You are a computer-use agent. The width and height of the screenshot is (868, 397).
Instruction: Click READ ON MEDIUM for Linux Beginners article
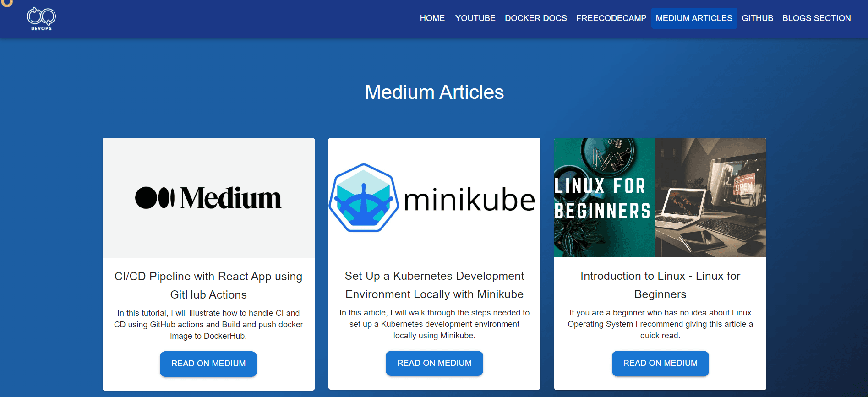click(660, 363)
